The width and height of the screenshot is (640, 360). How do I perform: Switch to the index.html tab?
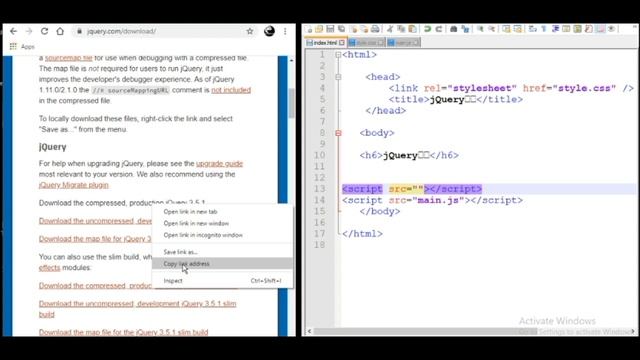tap(324, 42)
